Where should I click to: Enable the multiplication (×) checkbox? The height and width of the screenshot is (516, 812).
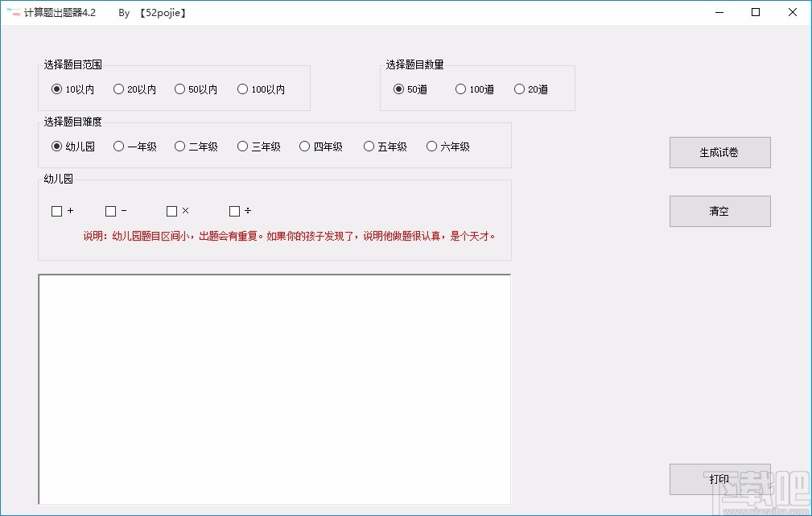(x=170, y=211)
